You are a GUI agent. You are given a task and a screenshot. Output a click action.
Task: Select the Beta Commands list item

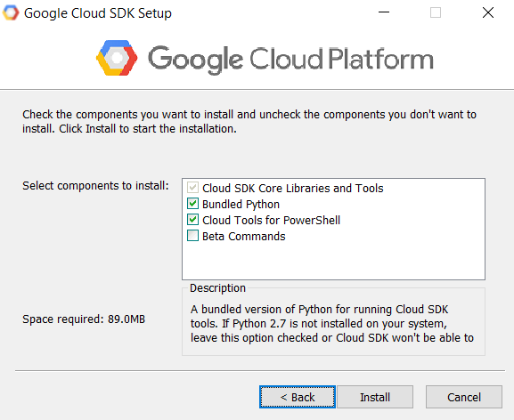(243, 237)
